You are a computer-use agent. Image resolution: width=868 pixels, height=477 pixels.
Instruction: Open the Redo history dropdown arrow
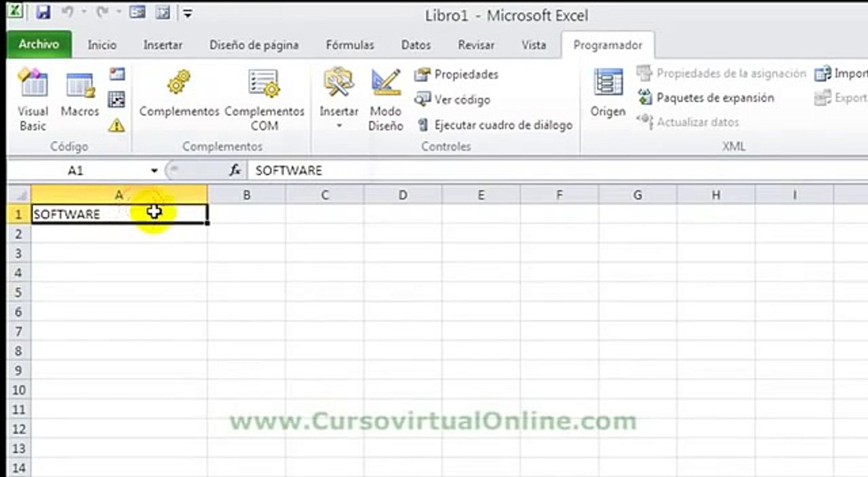pyautogui.click(x=118, y=12)
